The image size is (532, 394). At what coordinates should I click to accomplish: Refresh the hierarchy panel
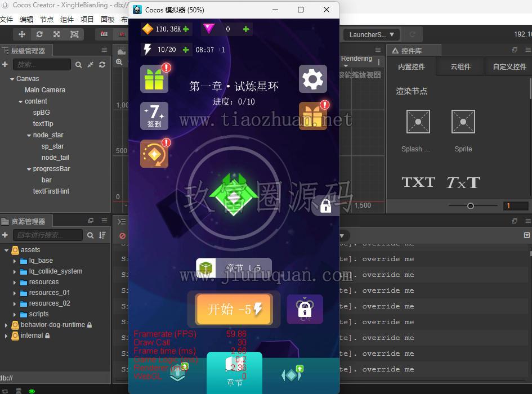(102, 65)
